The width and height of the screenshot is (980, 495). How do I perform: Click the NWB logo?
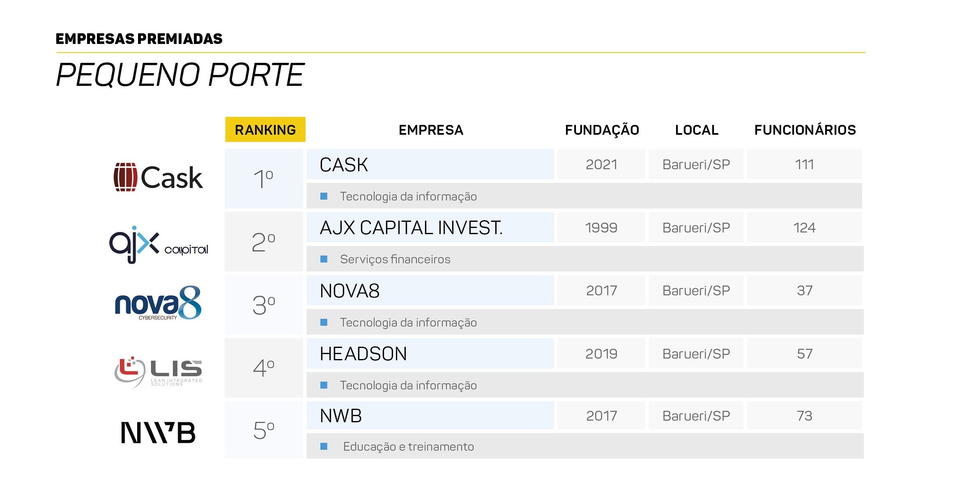click(158, 433)
